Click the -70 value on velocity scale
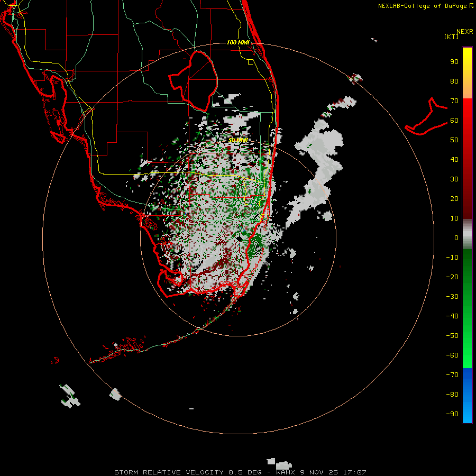Viewport: 476px width, 476px height. click(x=452, y=375)
